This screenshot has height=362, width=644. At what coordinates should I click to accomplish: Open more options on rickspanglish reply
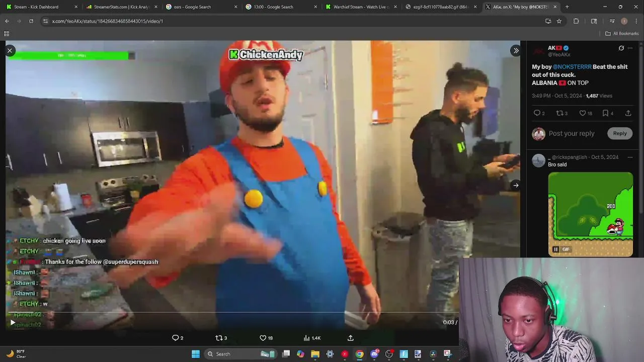point(630,157)
